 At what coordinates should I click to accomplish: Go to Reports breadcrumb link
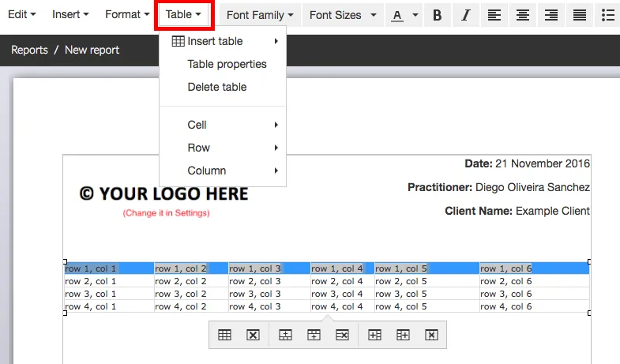[29, 50]
